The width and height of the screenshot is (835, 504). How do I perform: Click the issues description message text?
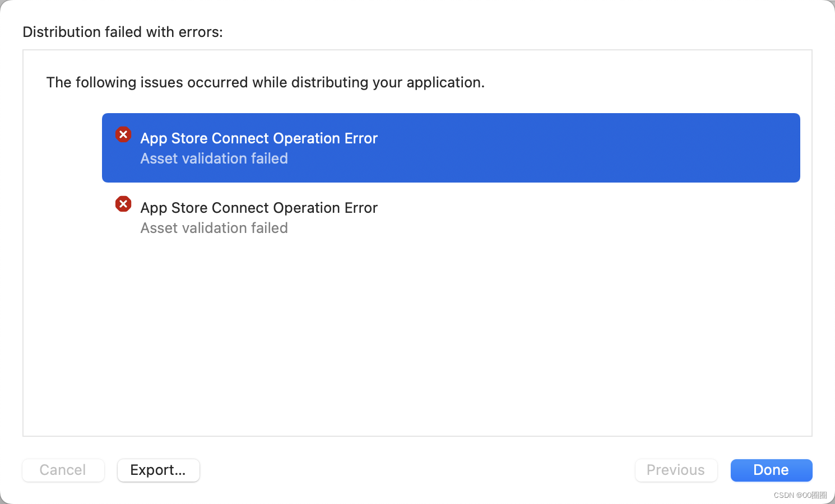(266, 82)
